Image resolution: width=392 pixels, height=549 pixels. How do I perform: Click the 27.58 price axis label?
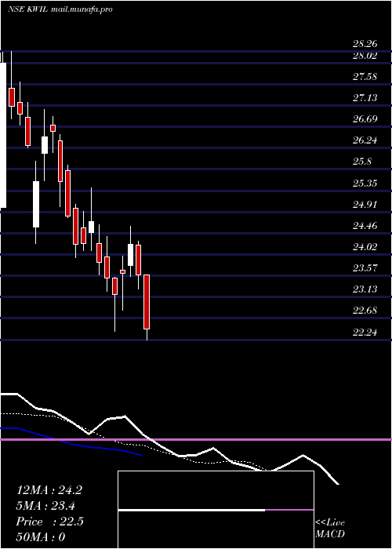tap(365, 76)
